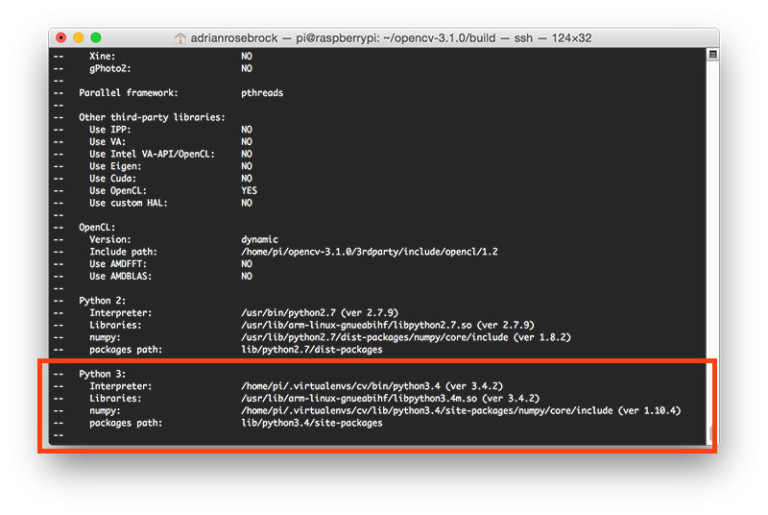Viewport: 768px width, 515px height.
Task: Click the Python 3 packages path value
Action: tap(312, 423)
